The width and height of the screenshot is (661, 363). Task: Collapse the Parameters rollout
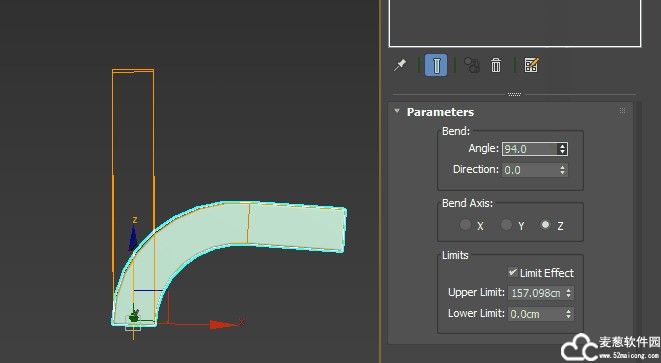[x=397, y=111]
